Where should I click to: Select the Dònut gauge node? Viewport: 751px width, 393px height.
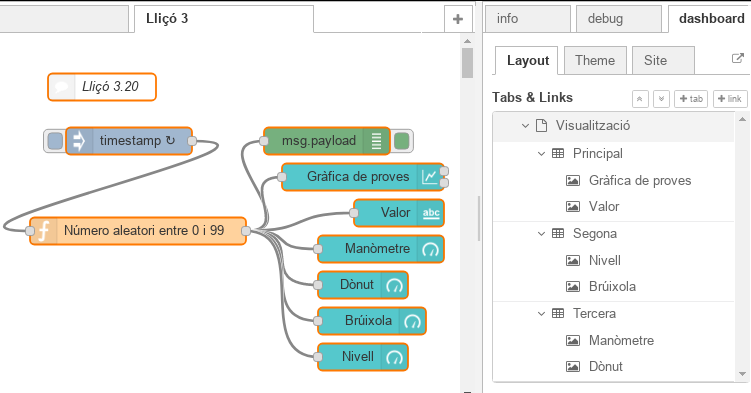tap(363, 285)
